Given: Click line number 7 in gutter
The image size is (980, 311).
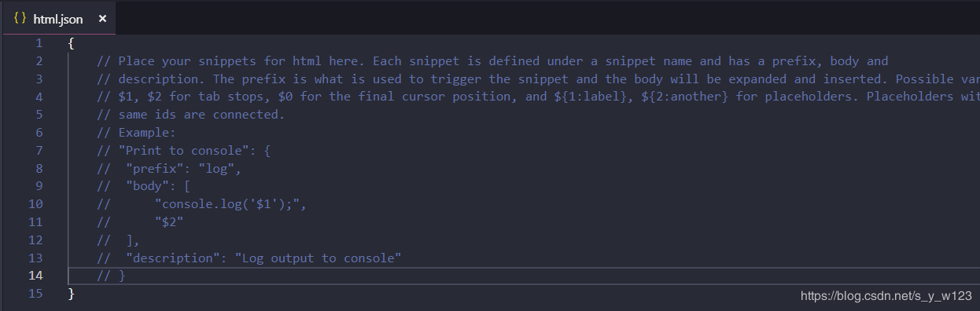Looking at the screenshot, I should tap(39, 150).
